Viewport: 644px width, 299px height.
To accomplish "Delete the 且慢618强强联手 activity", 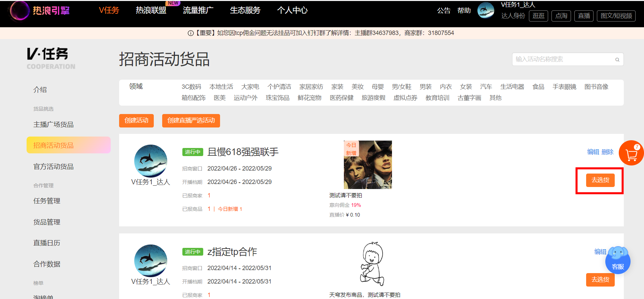I will 607,152.
